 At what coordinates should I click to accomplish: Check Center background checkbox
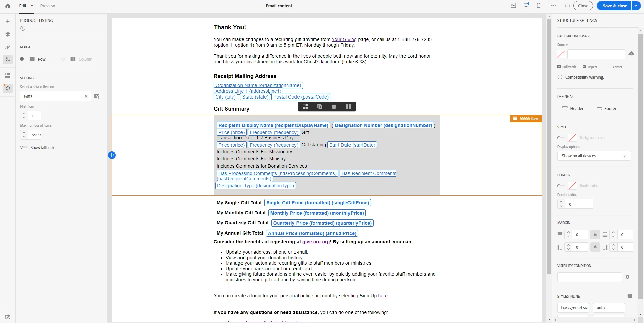coord(609,67)
